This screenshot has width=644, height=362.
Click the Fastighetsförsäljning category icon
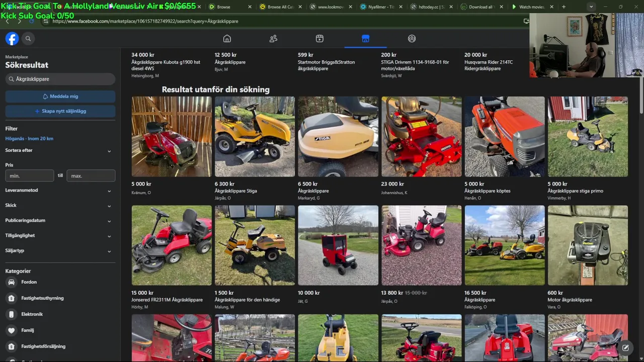tap(11, 346)
